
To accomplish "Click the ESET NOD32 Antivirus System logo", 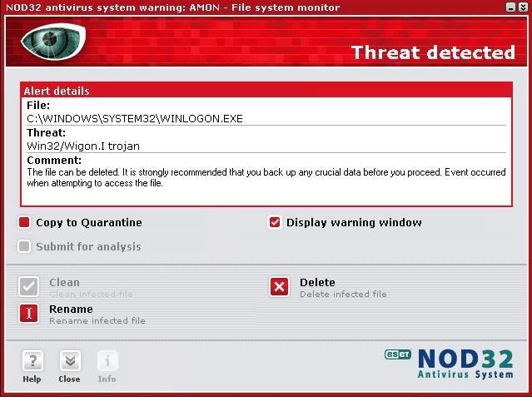I will pyautogui.click(x=449, y=364).
